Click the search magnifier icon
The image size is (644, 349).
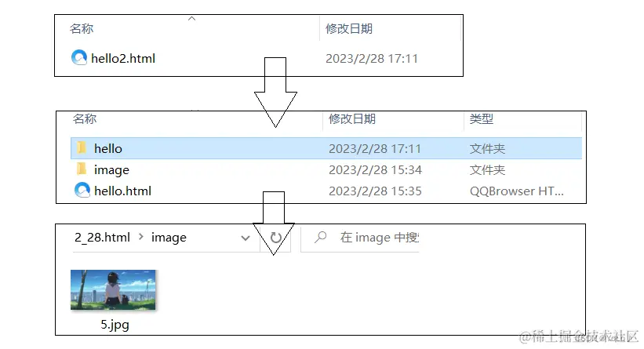pyautogui.click(x=320, y=237)
